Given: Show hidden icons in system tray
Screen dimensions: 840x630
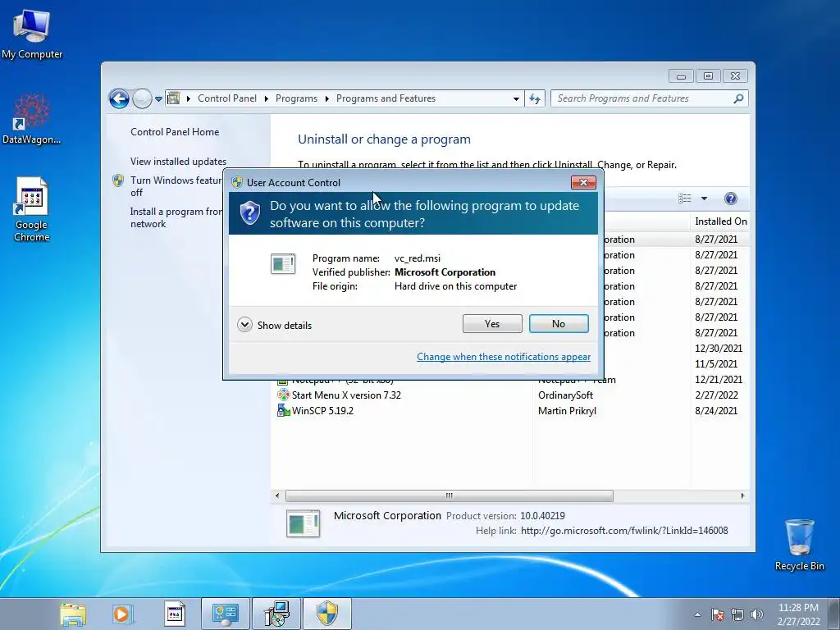Looking at the screenshot, I should [x=697, y=614].
